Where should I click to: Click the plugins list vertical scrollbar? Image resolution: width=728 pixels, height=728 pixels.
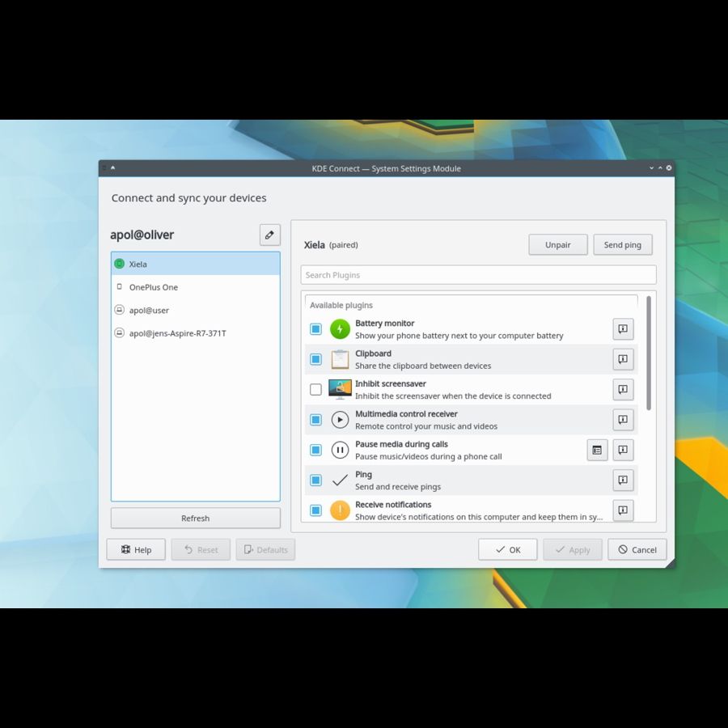(x=649, y=353)
